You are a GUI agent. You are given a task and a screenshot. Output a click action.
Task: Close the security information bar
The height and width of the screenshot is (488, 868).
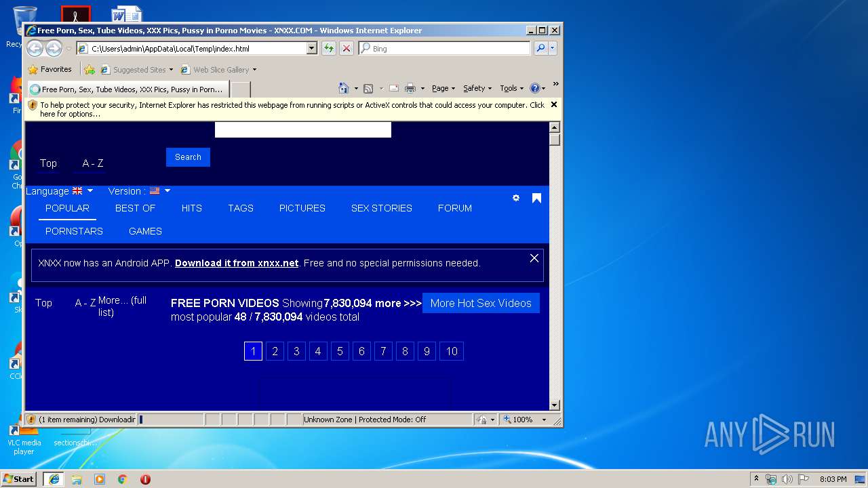point(554,104)
